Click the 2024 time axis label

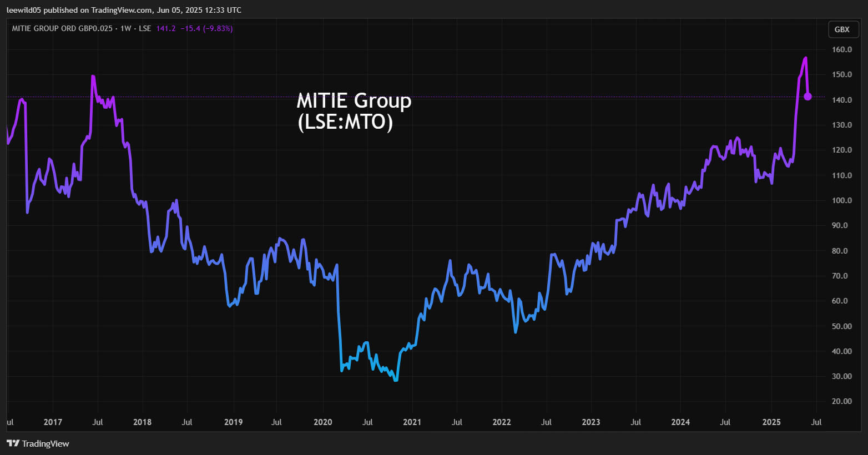coord(680,422)
